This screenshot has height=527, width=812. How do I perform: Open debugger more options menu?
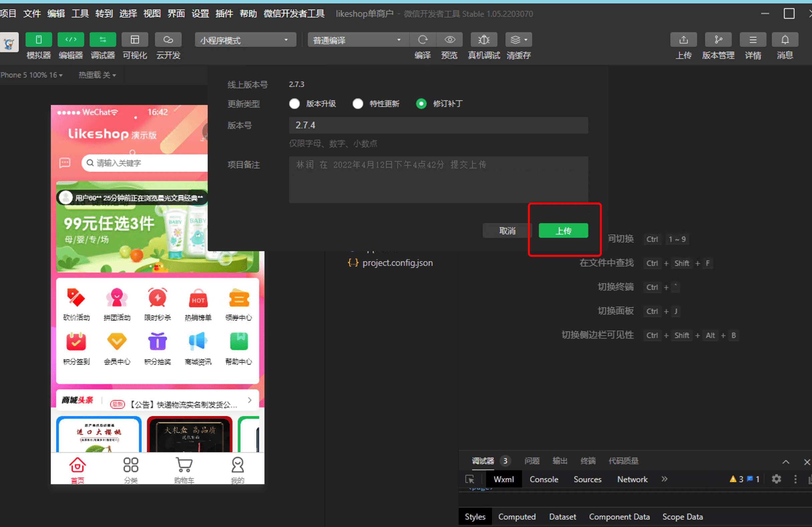(x=795, y=479)
